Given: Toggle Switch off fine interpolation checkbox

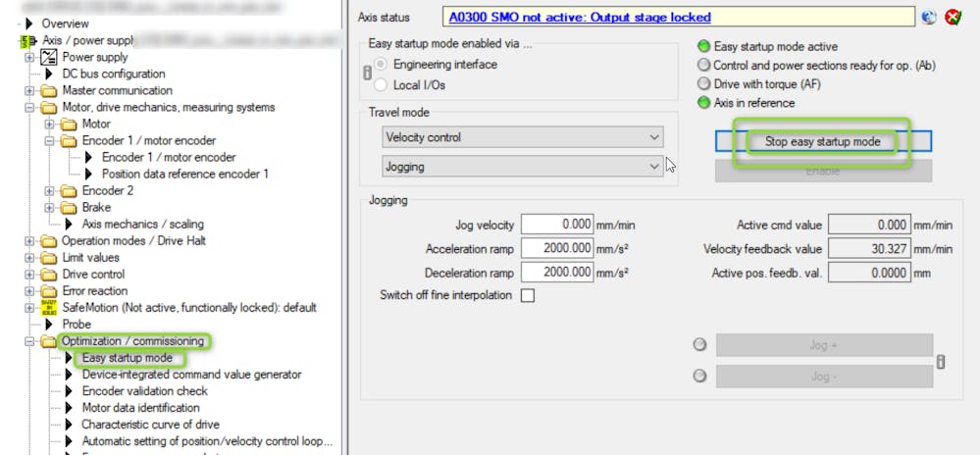Looking at the screenshot, I should click(x=528, y=296).
